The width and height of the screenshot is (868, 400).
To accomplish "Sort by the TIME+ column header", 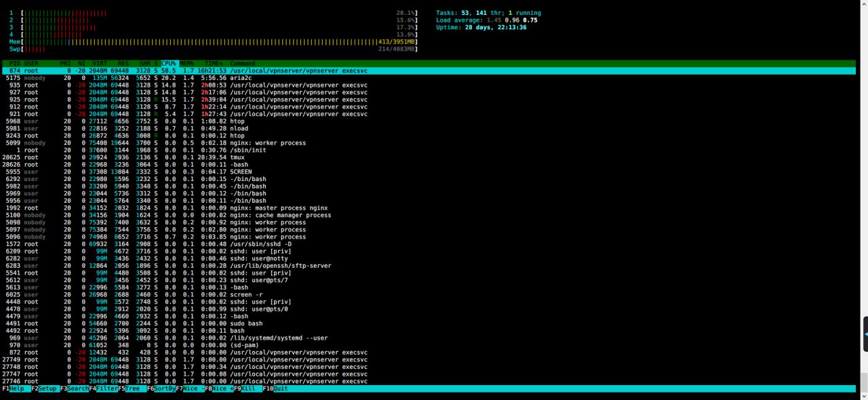I will pyautogui.click(x=214, y=64).
